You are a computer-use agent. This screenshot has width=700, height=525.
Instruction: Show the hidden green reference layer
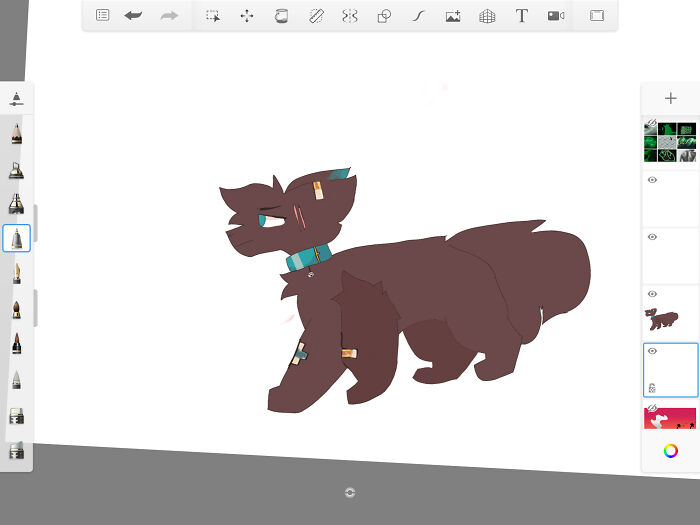pos(651,125)
